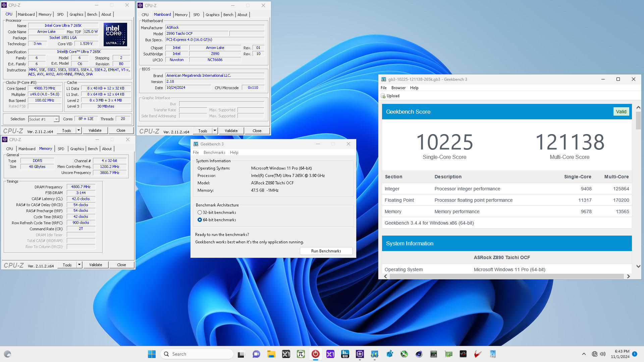Open the blue cubes taskbar icon
The height and width of the screenshot is (362, 644).
pos(389,354)
